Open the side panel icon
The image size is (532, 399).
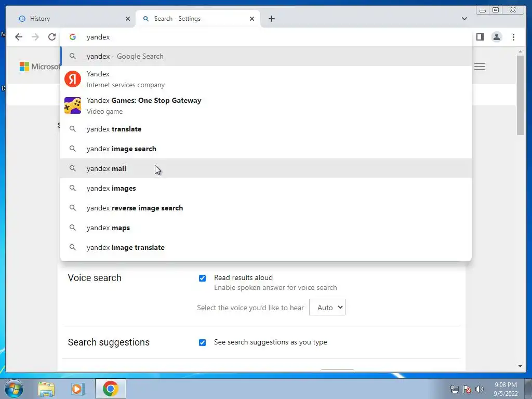click(480, 37)
